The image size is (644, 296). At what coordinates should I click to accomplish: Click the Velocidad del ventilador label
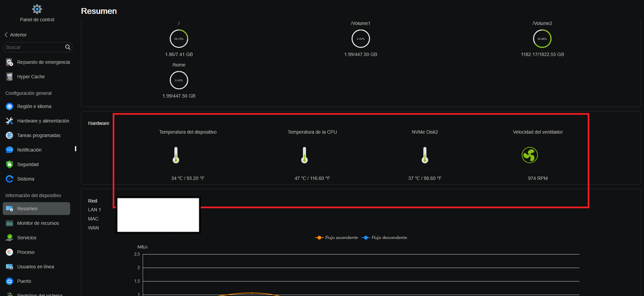pos(538,132)
